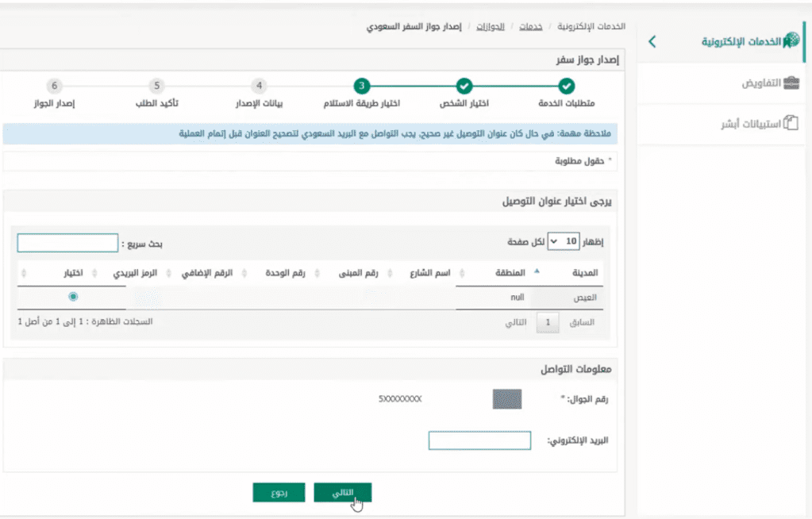Screen dimensions: 812x519
Task: Follow the خدمات breadcrumb link
Action: (x=531, y=26)
